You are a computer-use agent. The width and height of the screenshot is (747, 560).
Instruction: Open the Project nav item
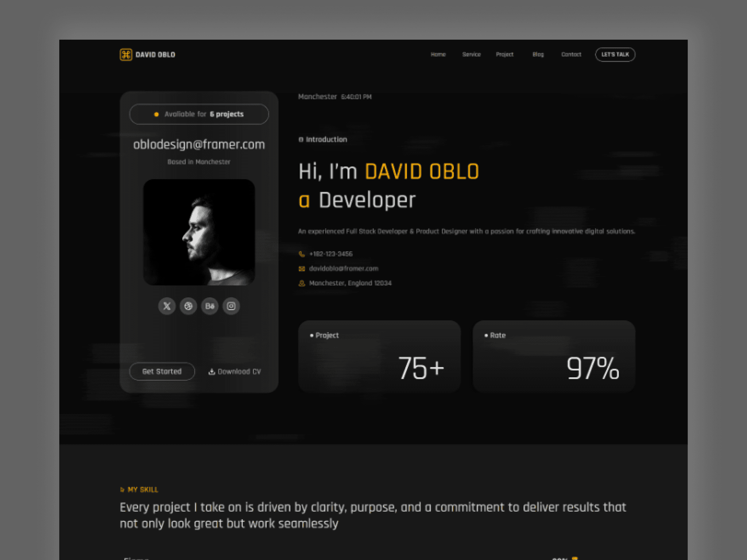pos(504,55)
